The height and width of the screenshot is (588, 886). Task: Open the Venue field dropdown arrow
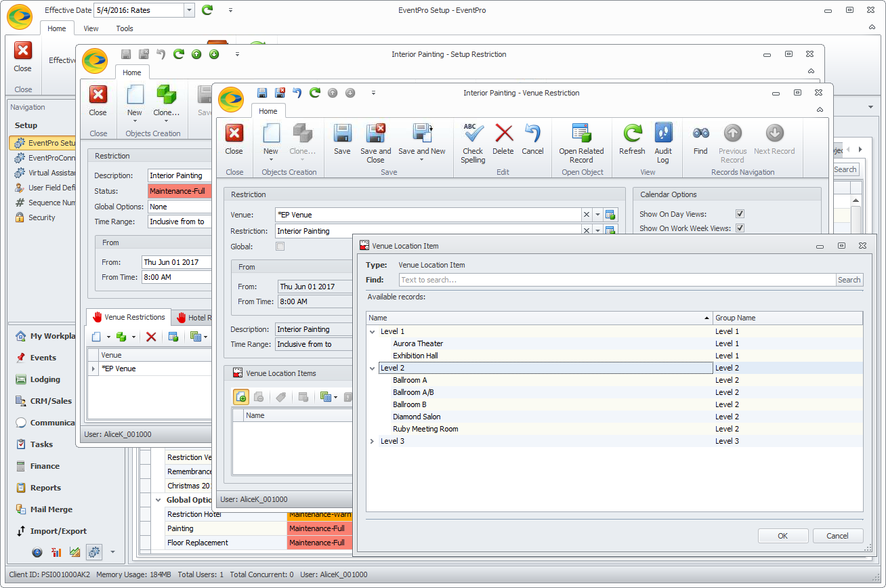click(x=597, y=215)
